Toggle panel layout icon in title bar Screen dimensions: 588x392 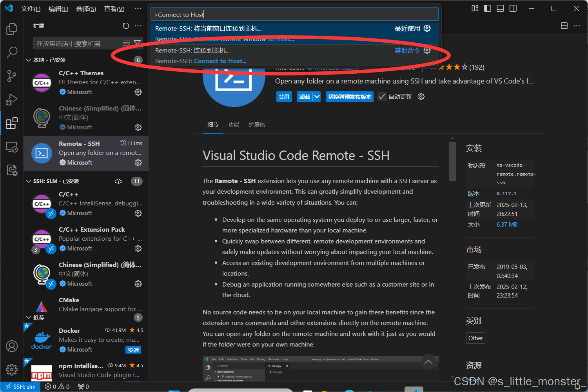pyautogui.click(x=500, y=8)
